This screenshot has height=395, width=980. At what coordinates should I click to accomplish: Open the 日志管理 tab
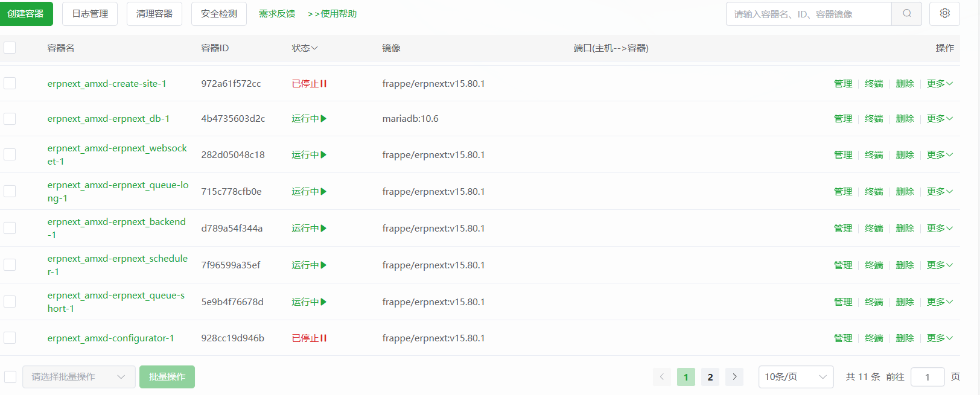(90, 14)
